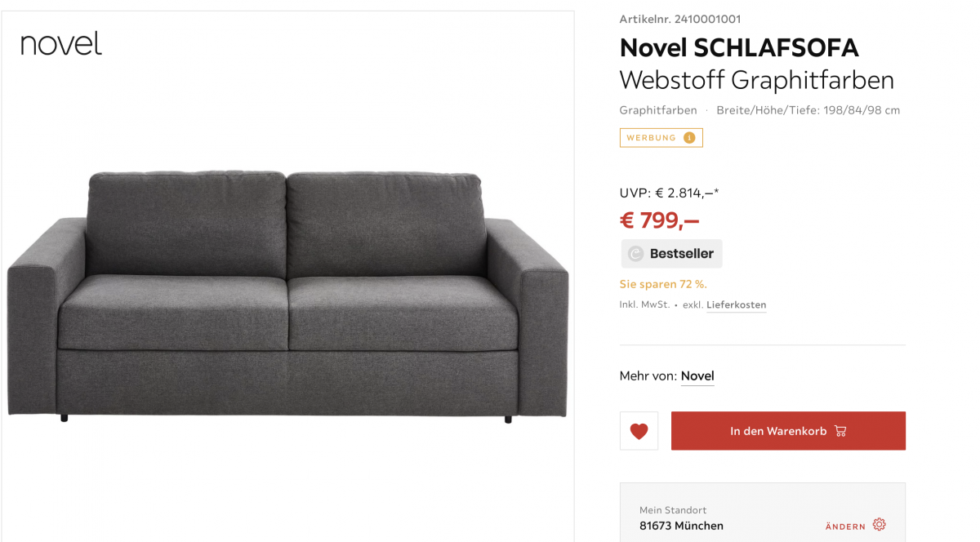The width and height of the screenshot is (980, 542).
Task: Enlarge the grey sofa product image
Action: click(287, 297)
